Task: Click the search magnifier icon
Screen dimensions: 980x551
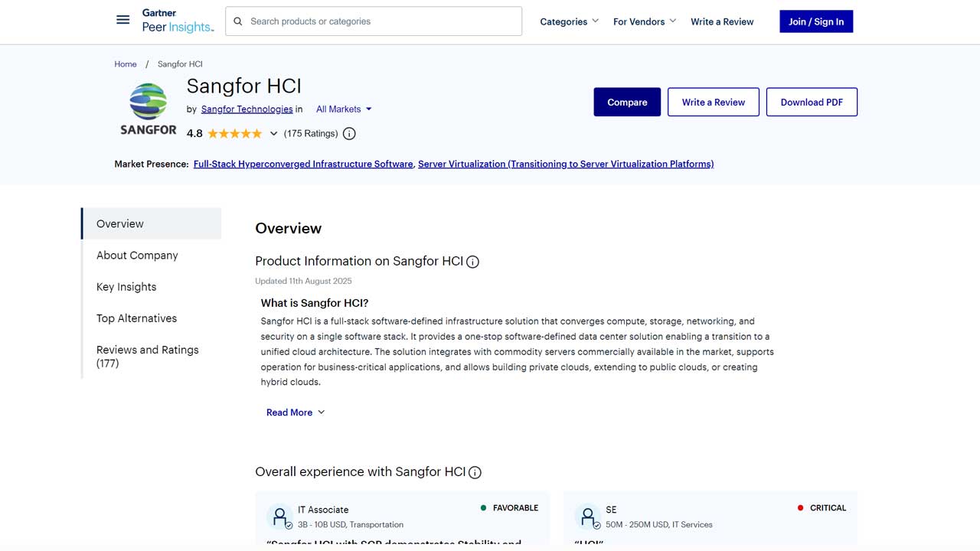Action: [238, 21]
